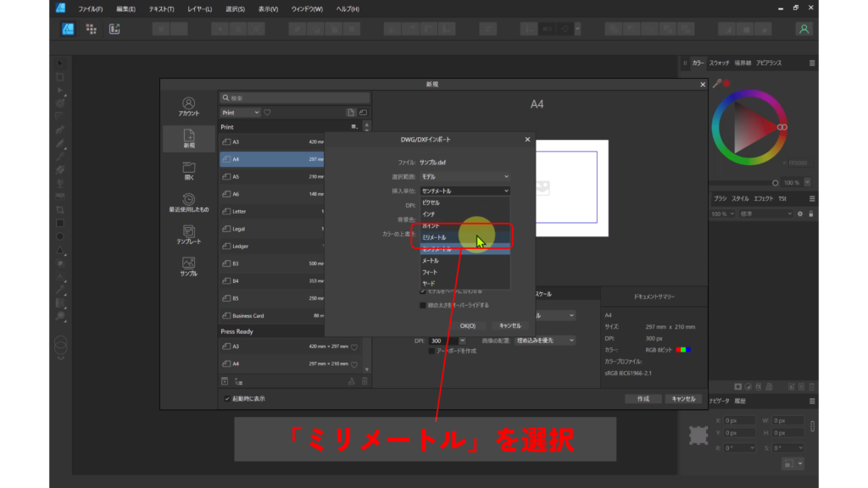The width and height of the screenshot is (868, 488).
Task: Open the Print preset category dropdown
Action: click(x=240, y=113)
